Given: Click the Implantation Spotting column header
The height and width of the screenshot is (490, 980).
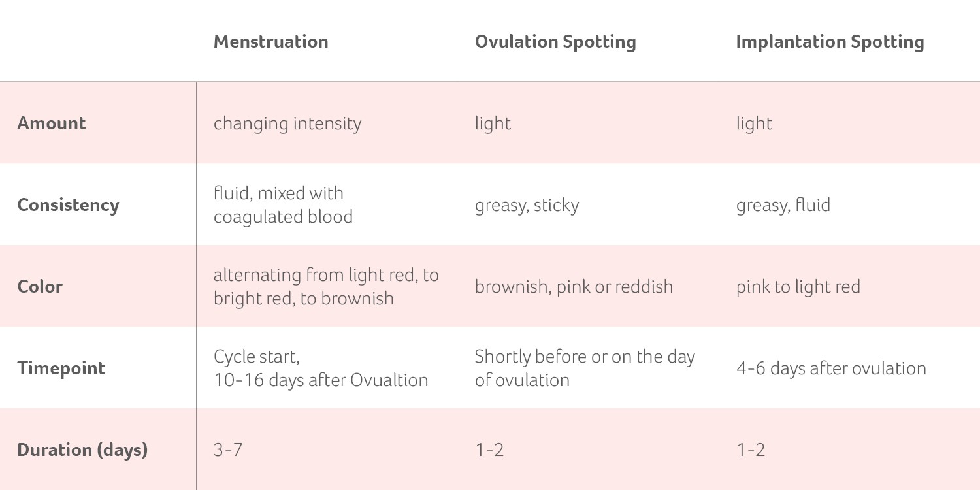Looking at the screenshot, I should click(x=829, y=42).
